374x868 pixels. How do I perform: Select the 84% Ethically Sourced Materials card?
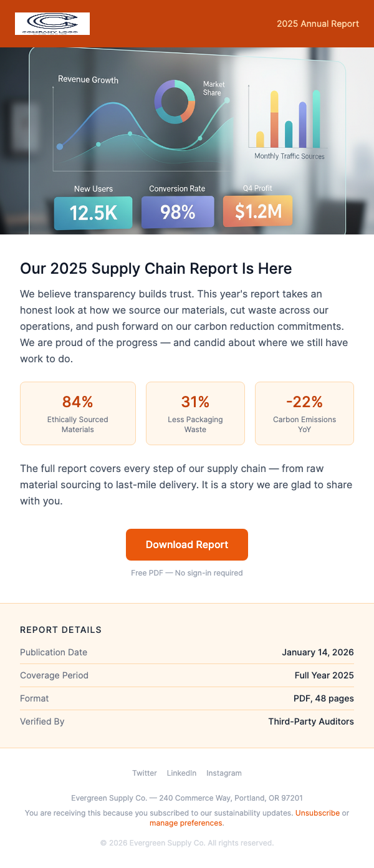tap(77, 413)
